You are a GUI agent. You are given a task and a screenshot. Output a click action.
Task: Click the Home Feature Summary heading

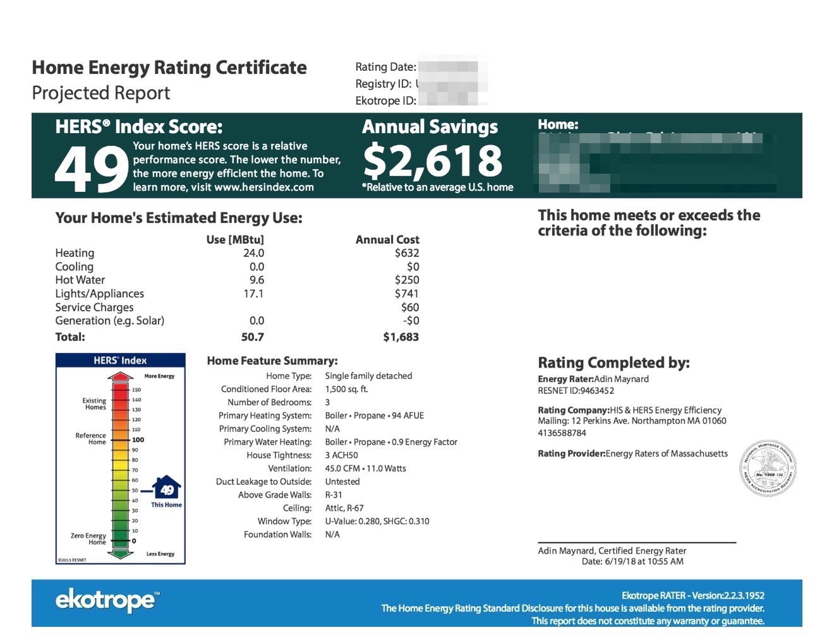(x=272, y=361)
